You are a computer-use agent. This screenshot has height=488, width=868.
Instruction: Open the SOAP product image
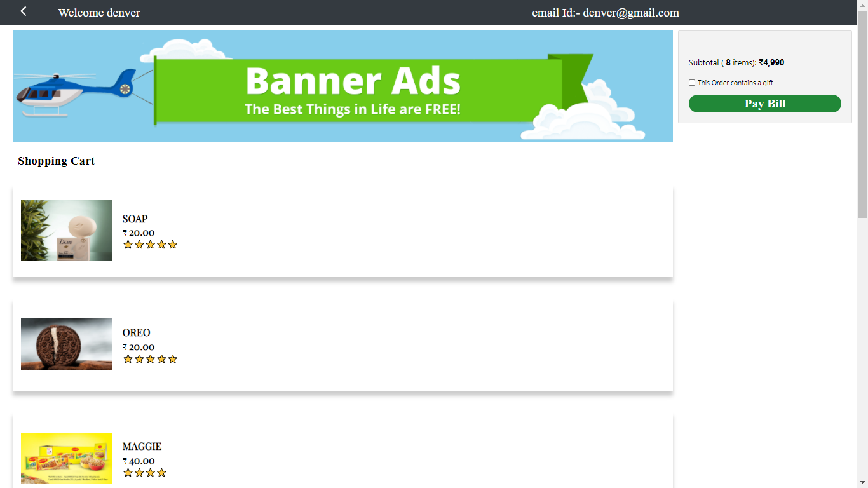click(67, 230)
